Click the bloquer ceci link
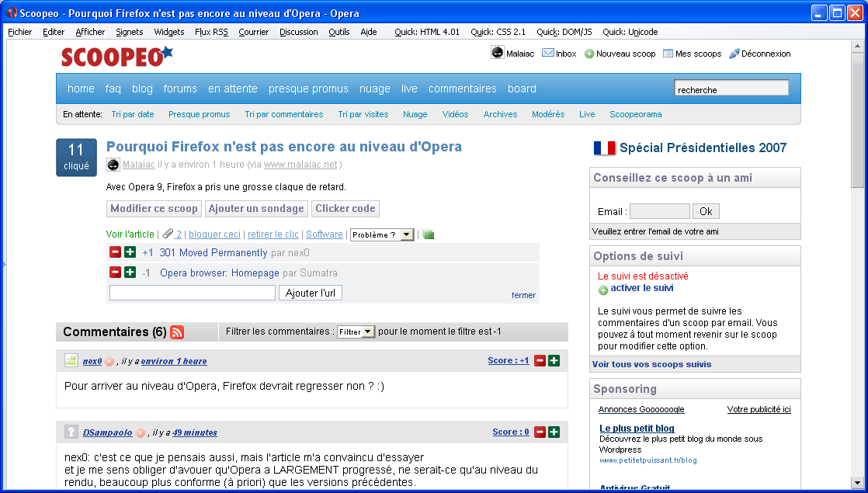Viewport: 868px width, 493px height. pyautogui.click(x=215, y=234)
